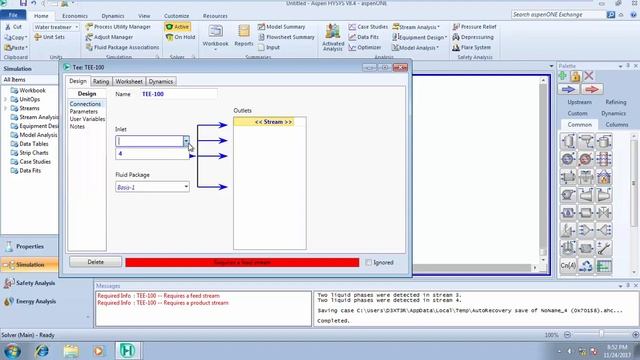Open the File menu
The width and height of the screenshot is (640, 360).
13,15
